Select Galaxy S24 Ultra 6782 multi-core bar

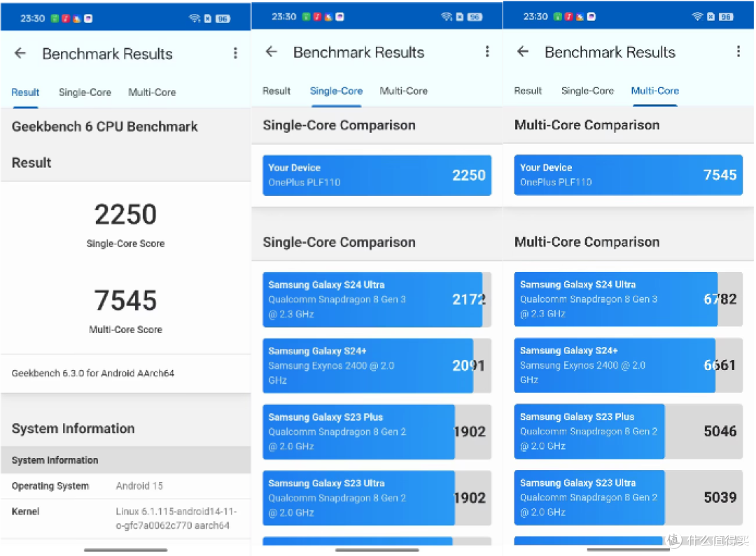tap(628, 299)
